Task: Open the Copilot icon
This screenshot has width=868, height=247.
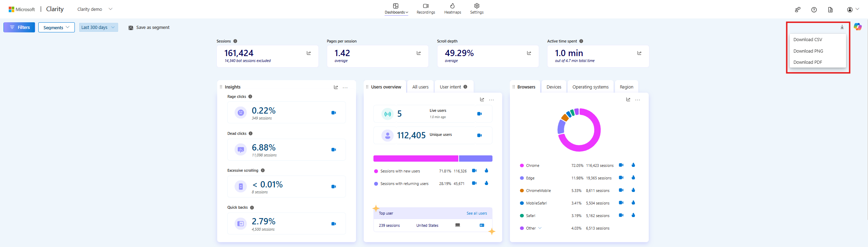Action: tap(858, 27)
